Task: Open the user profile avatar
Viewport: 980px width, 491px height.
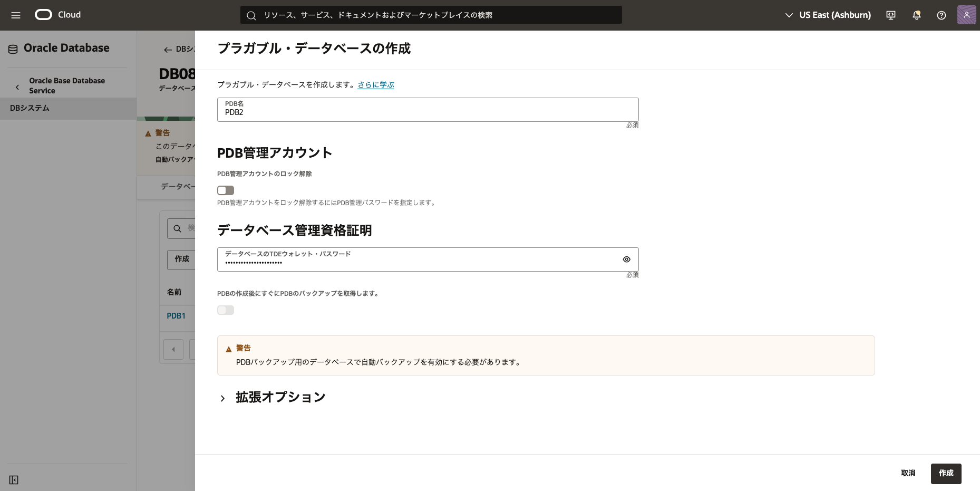Action: (x=966, y=15)
